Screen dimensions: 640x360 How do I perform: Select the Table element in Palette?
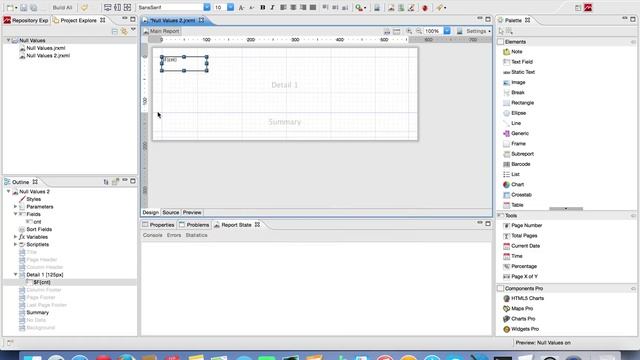[513, 205]
